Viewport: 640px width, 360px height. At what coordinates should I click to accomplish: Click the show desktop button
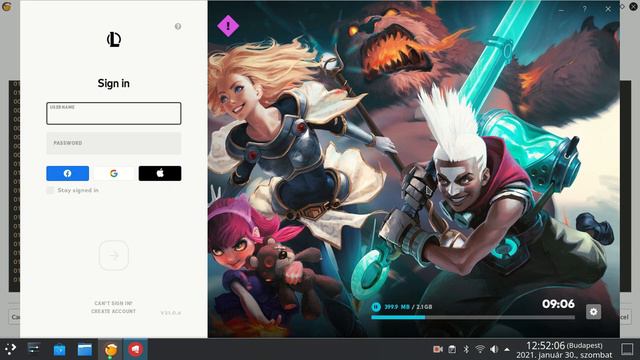tap(627, 349)
